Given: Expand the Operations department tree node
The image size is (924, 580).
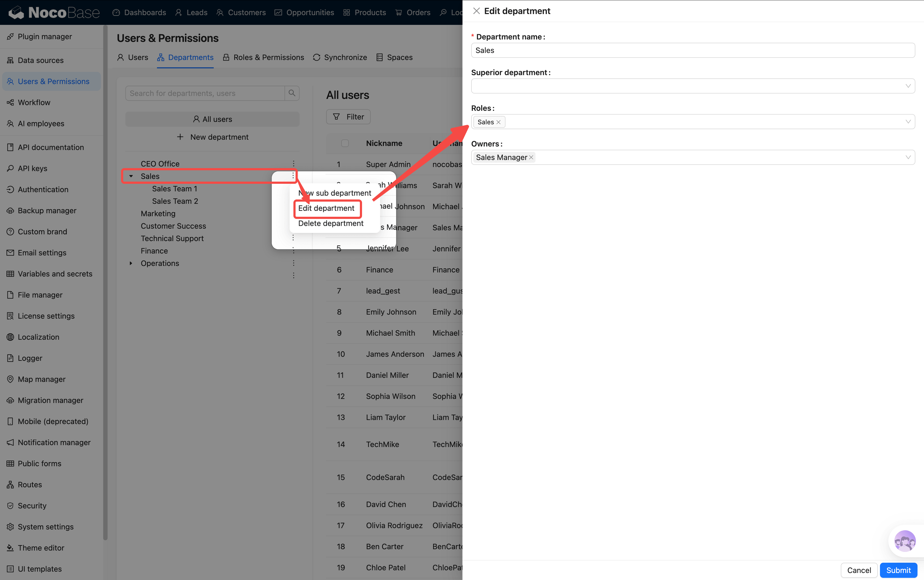Looking at the screenshot, I should pyautogui.click(x=131, y=263).
